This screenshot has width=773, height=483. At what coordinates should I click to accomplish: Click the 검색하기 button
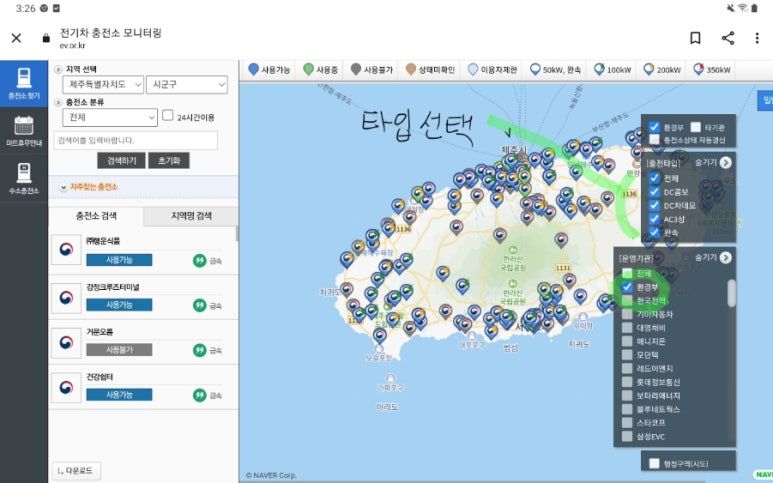[x=121, y=161]
